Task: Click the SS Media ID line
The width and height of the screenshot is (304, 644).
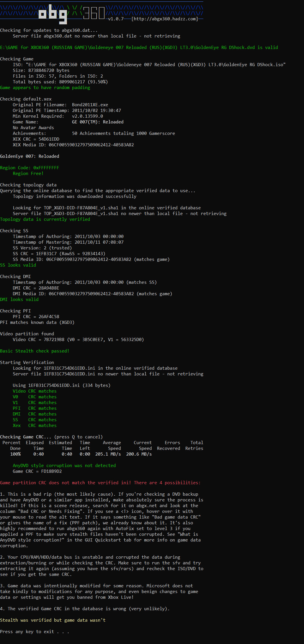Action: tap(91, 259)
